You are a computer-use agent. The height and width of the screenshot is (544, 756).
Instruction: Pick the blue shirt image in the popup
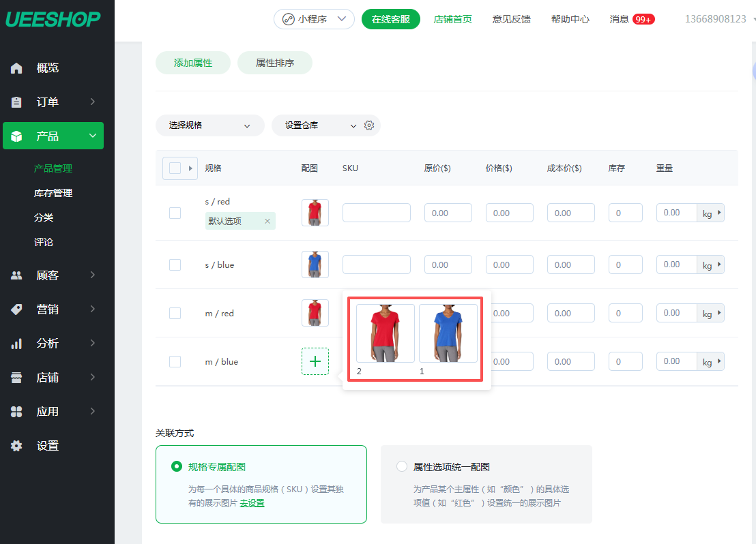coord(448,333)
